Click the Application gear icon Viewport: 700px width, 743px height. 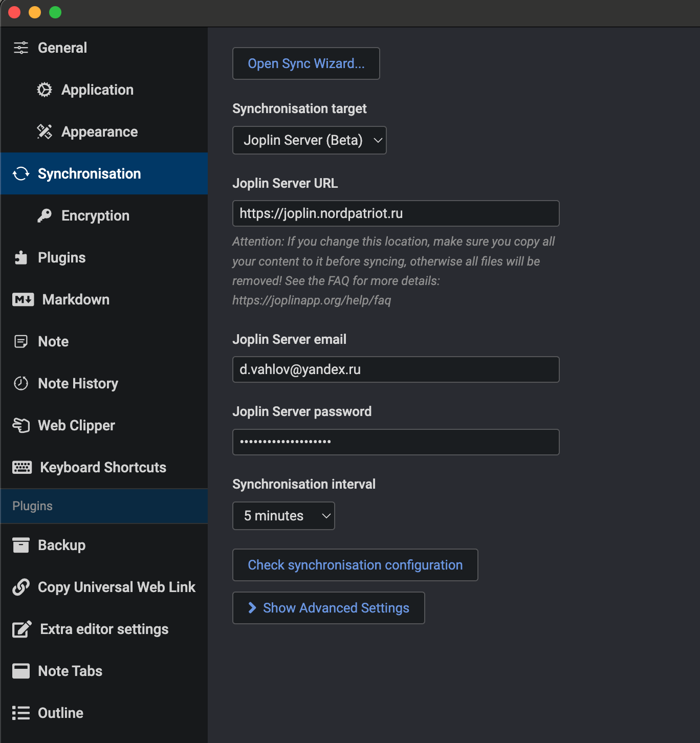(45, 90)
